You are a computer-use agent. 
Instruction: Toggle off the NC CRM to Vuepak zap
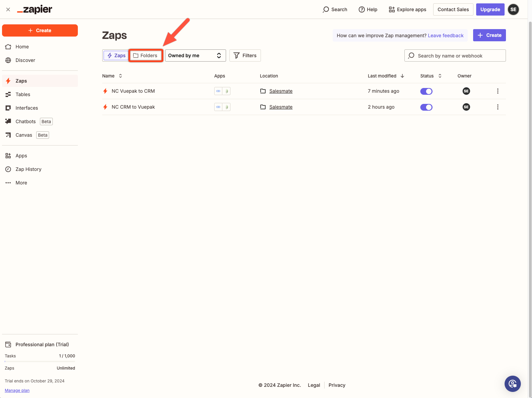426,107
